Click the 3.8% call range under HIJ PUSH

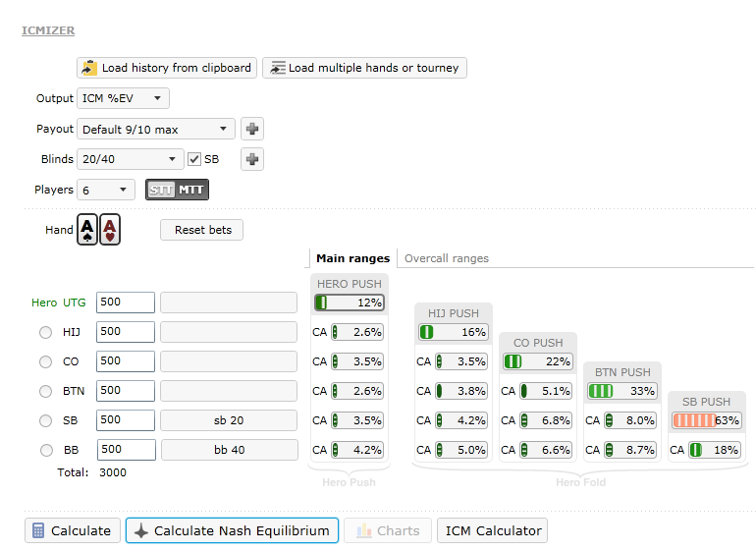click(461, 391)
